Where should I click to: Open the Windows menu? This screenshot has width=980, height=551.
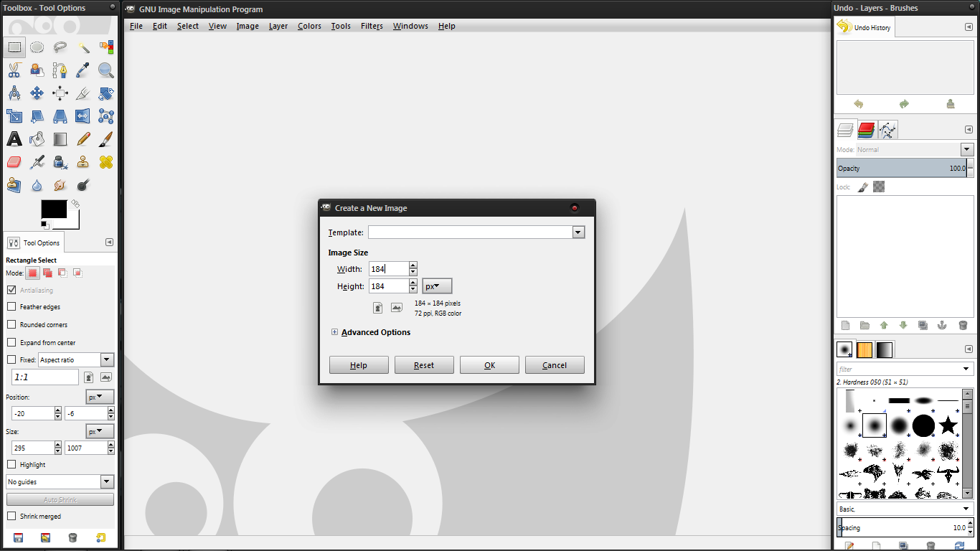[410, 26]
